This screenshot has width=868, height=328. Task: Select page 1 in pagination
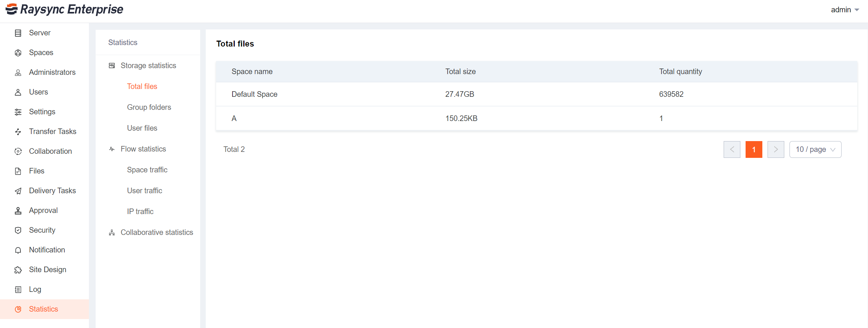coord(754,149)
